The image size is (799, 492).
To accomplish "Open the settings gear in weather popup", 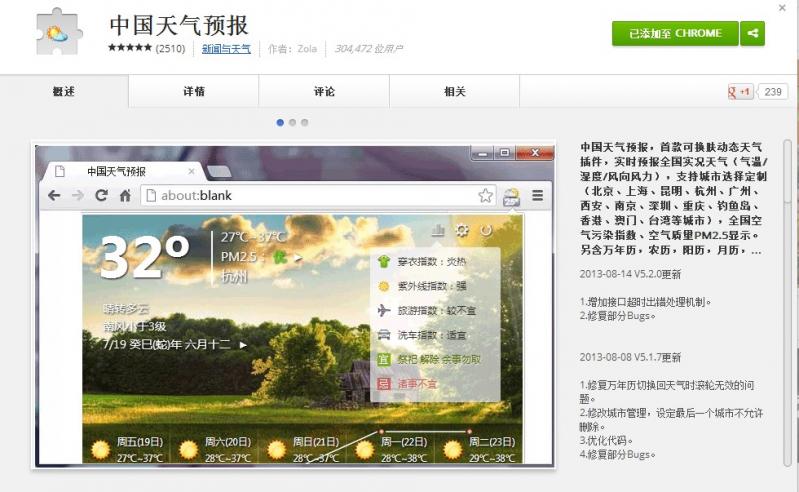I will (x=461, y=231).
